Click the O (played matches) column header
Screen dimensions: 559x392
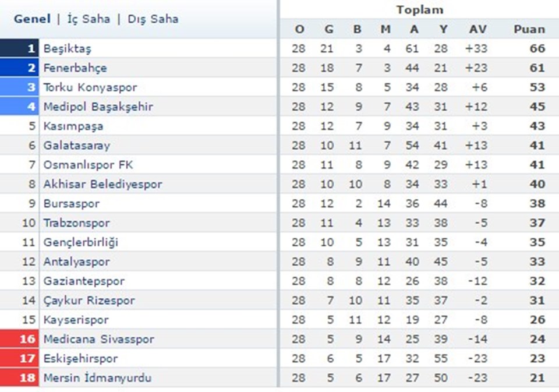[299, 29]
